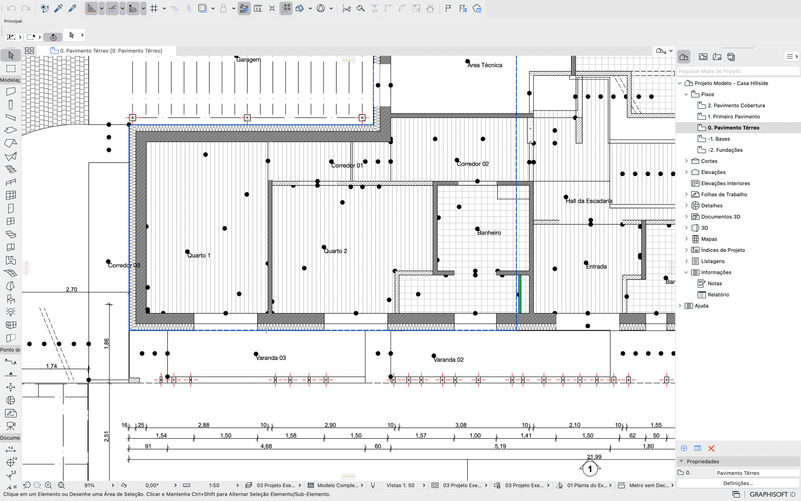The width and height of the screenshot is (801, 501).
Task: Expand the Folhas de Trabalho folder
Action: [687, 195]
